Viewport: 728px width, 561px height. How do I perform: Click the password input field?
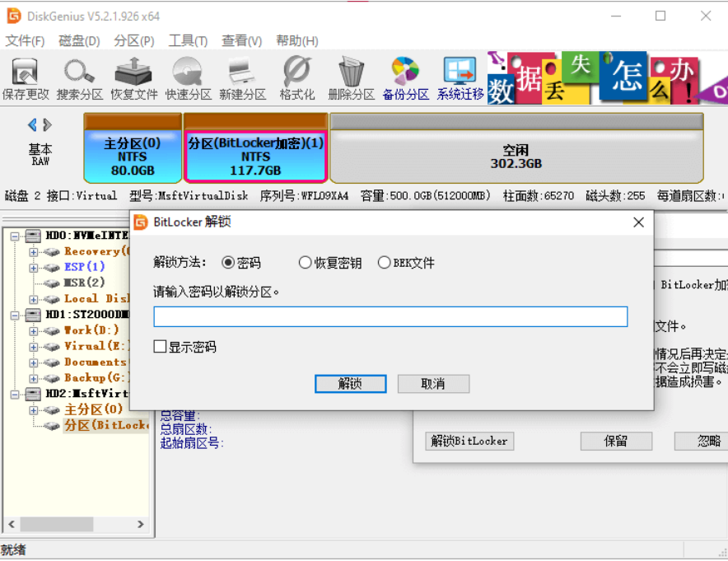coord(390,316)
